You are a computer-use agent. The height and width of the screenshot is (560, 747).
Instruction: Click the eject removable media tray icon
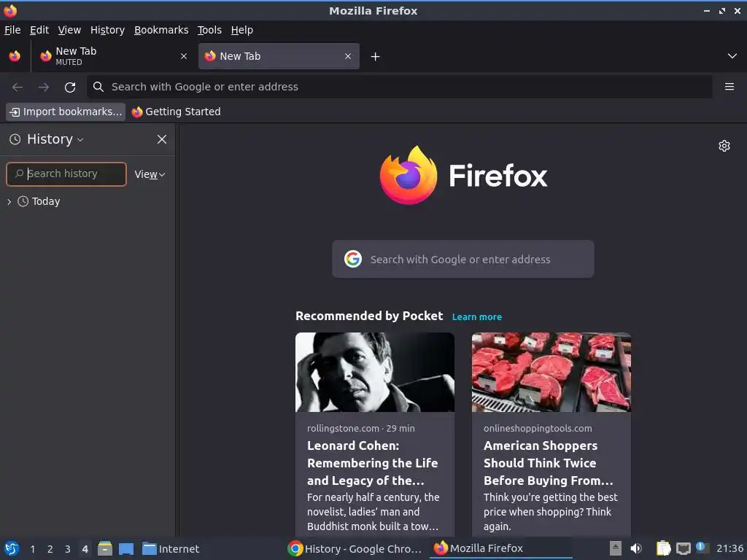(x=616, y=548)
